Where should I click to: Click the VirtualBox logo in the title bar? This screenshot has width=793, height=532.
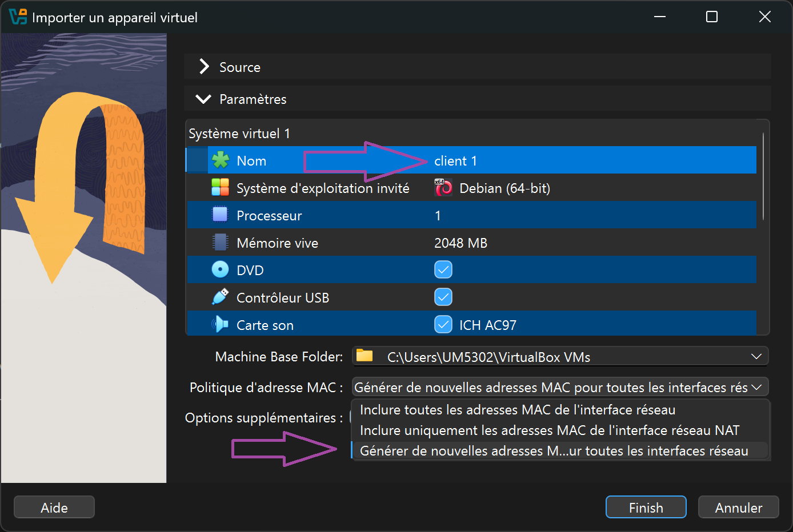click(17, 17)
